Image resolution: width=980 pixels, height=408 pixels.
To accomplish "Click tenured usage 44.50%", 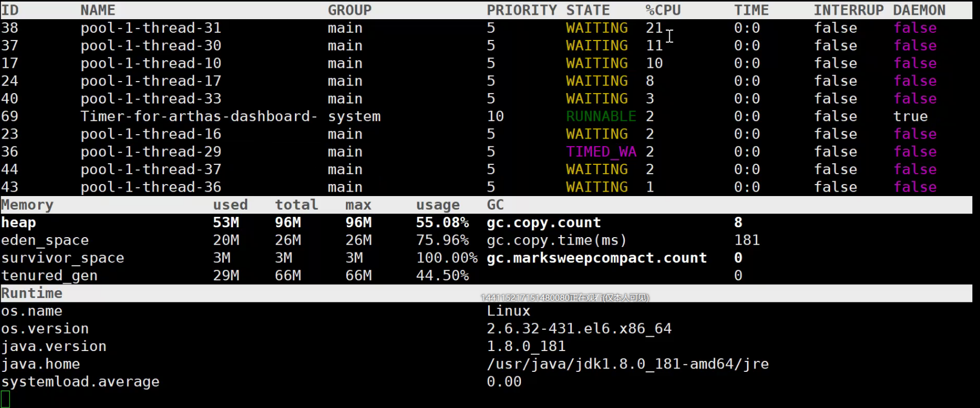I will (443, 275).
